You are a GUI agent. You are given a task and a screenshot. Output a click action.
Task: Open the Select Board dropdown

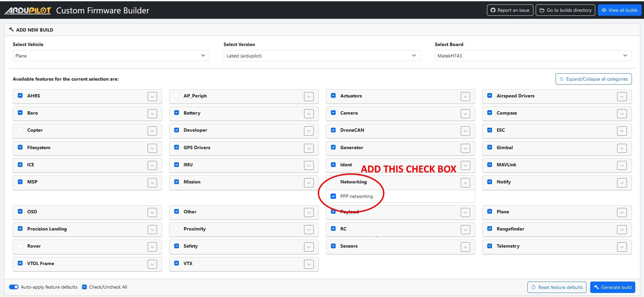point(533,56)
